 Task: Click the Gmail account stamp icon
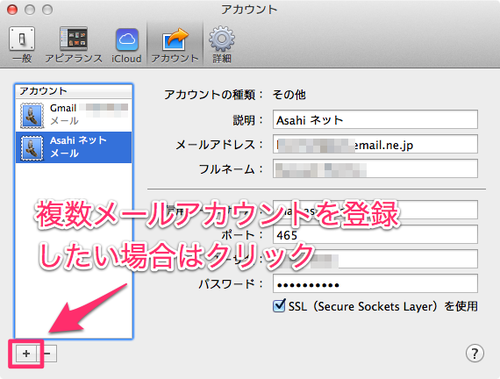point(32,116)
